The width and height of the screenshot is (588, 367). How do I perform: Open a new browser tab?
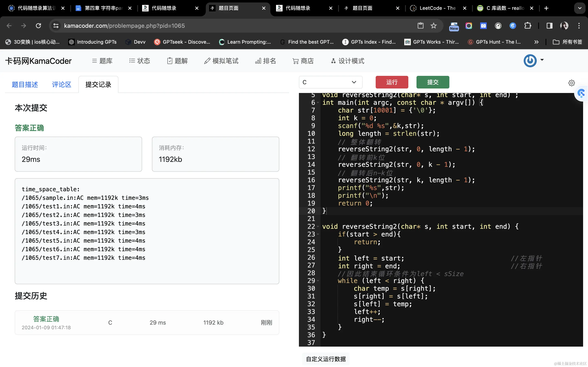(546, 8)
